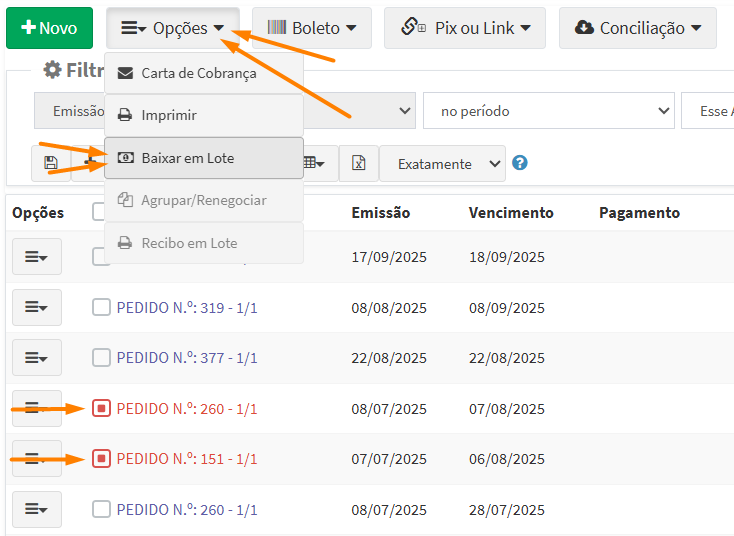Click the Excel export icon
Image resolution: width=734 pixels, height=536 pixels.
point(358,163)
